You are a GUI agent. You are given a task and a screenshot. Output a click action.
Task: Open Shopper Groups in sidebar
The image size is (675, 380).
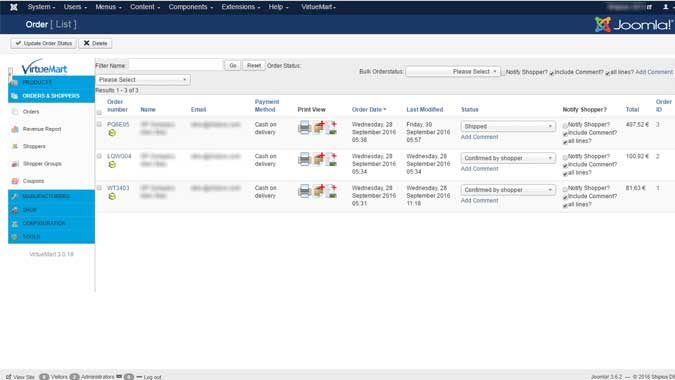pyautogui.click(x=42, y=164)
